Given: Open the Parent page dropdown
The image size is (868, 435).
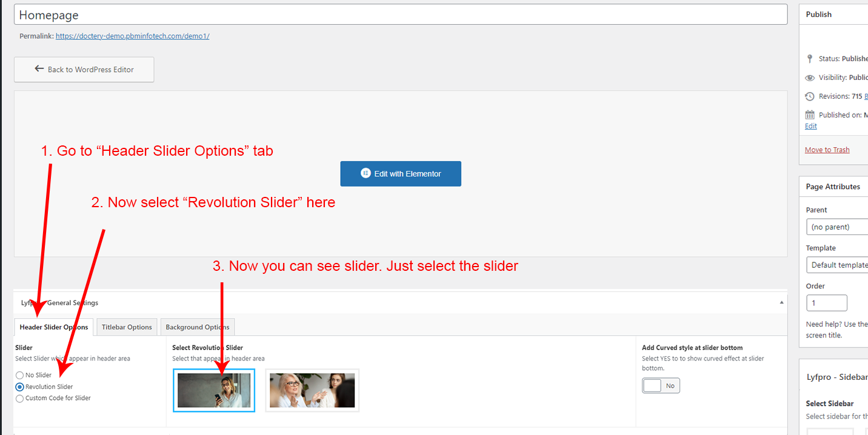Looking at the screenshot, I should point(836,227).
